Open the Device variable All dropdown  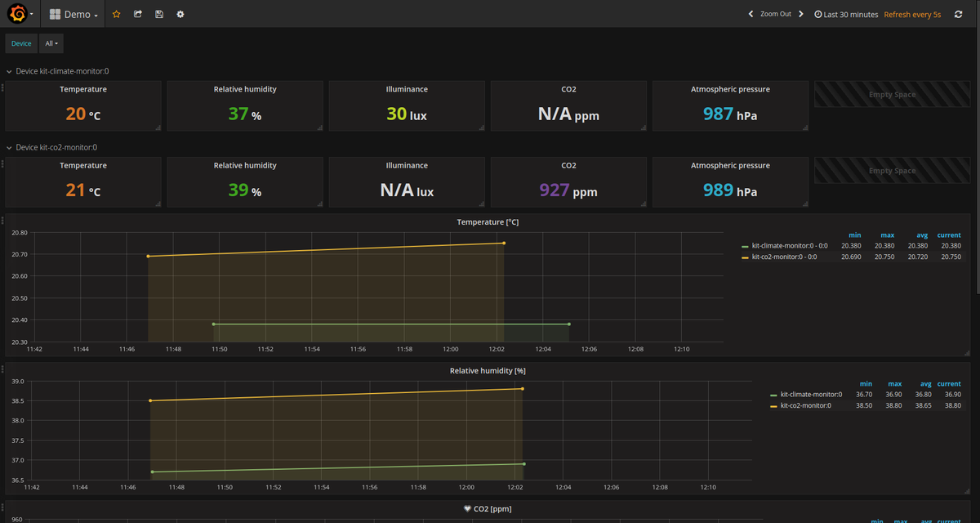49,43
